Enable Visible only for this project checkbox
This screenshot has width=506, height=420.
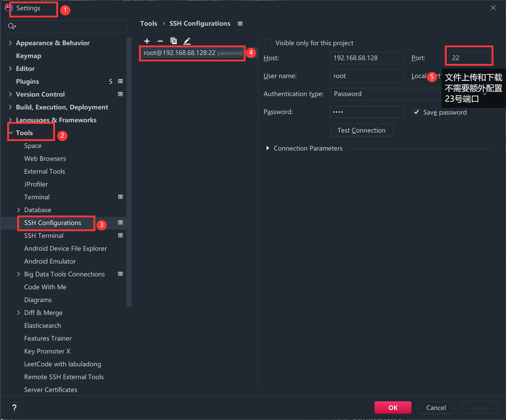pyautogui.click(x=269, y=43)
